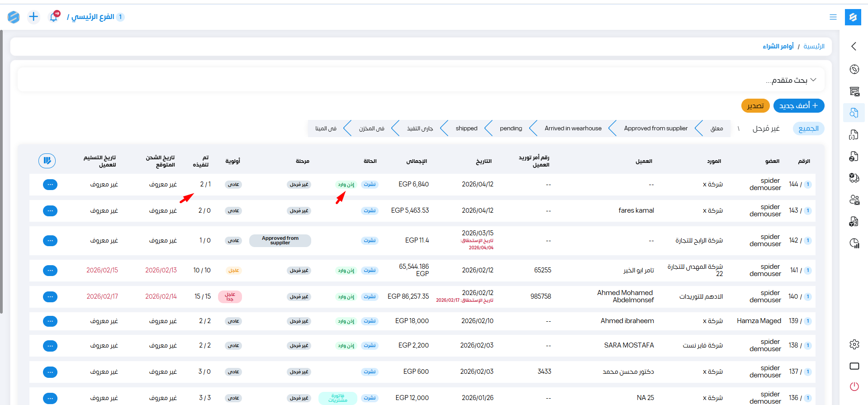Go to the home breadcrumb link
Viewport: 868px width, 405px height.
(814, 47)
